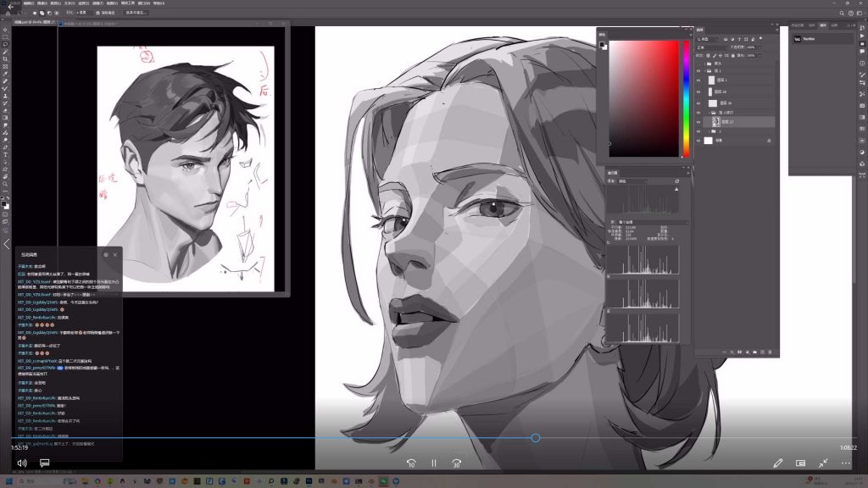The image size is (868, 488).
Task: Open the Windows Start menu
Action: pyautogui.click(x=6, y=480)
